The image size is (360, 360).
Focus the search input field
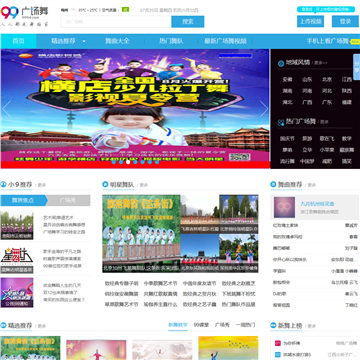(116, 22)
